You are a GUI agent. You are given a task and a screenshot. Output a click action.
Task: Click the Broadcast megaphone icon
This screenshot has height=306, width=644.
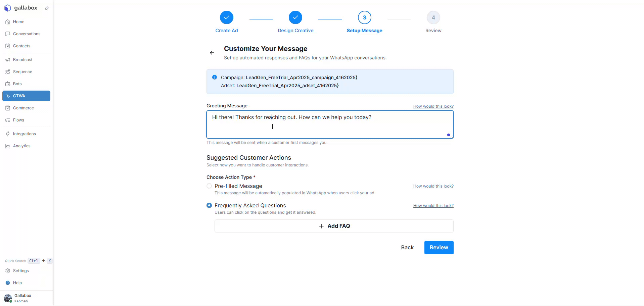click(8, 60)
